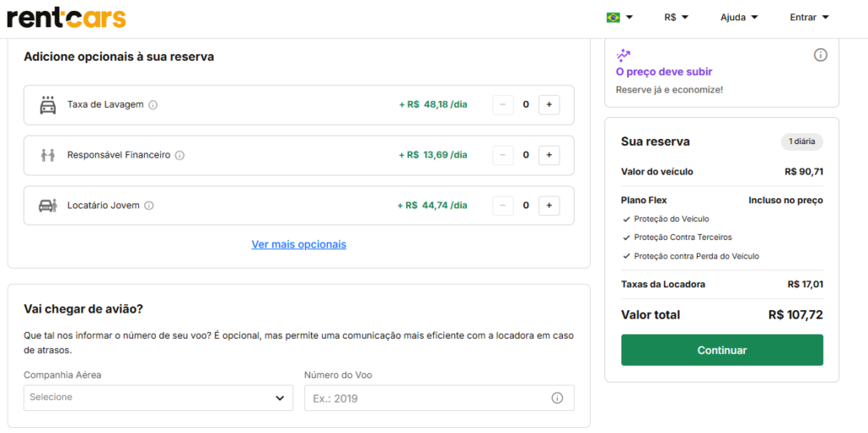
Task: Click the Proteção Contra Terceiros item
Action: (x=677, y=237)
